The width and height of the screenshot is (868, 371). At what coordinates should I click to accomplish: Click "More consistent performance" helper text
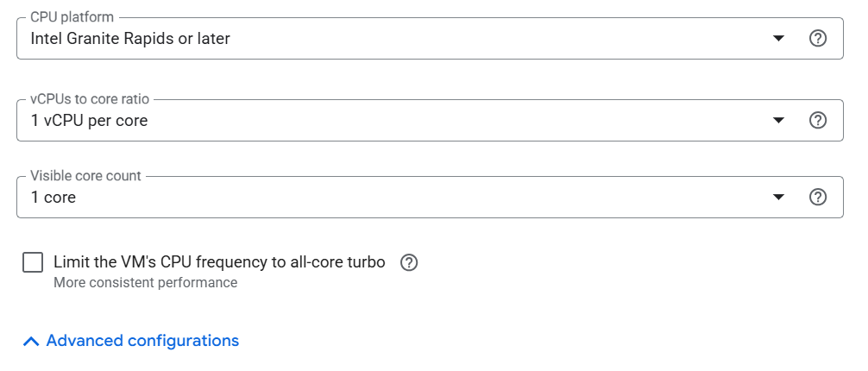click(x=145, y=282)
